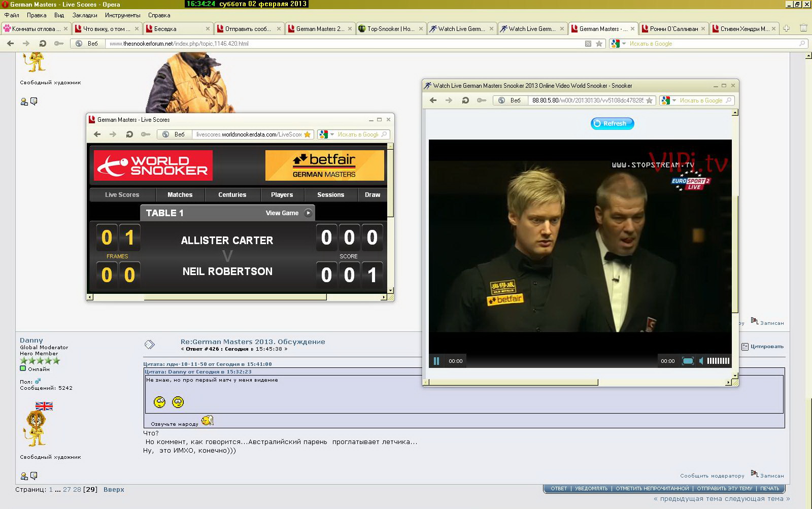Click the Draw section of live scores
The height and width of the screenshot is (509, 812).
coord(373,195)
